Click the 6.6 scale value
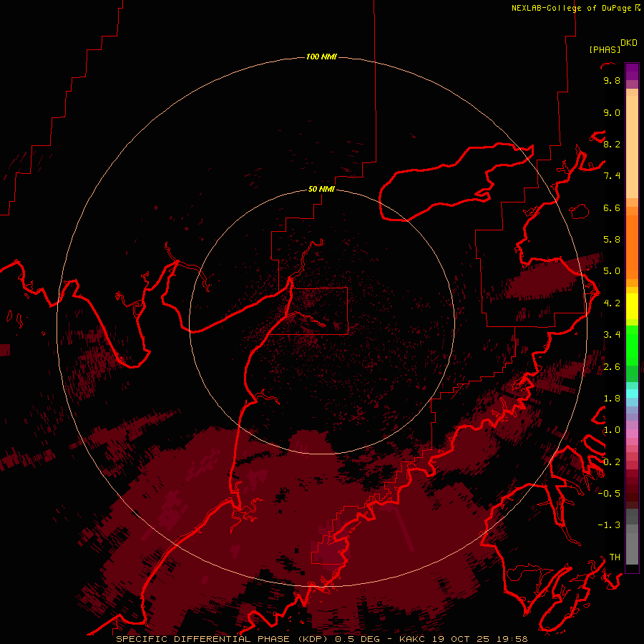The width and height of the screenshot is (644, 644). click(612, 208)
